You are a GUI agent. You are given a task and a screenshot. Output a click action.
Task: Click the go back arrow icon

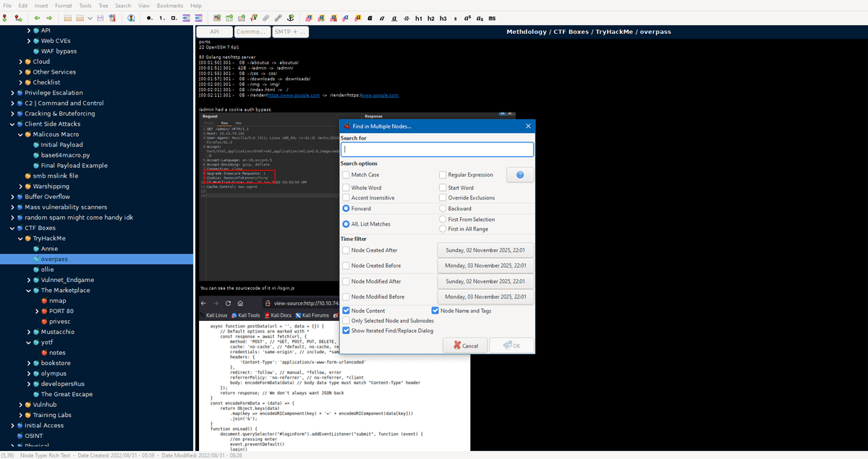(37, 17)
